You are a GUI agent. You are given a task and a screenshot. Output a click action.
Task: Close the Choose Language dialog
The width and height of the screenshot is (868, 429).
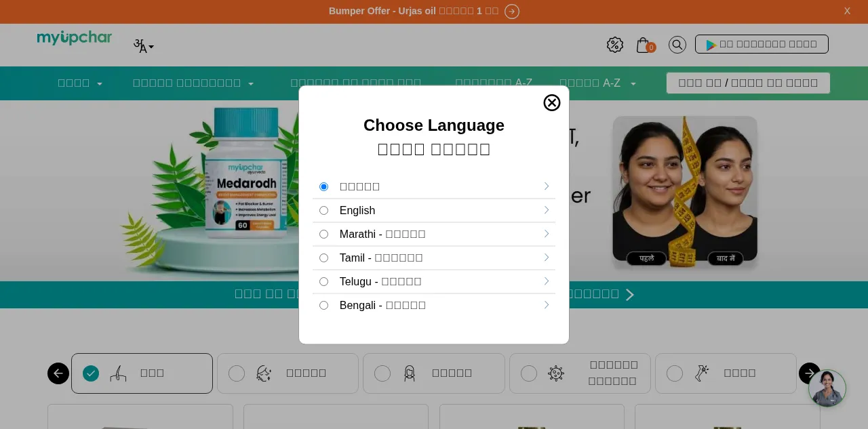point(552,102)
